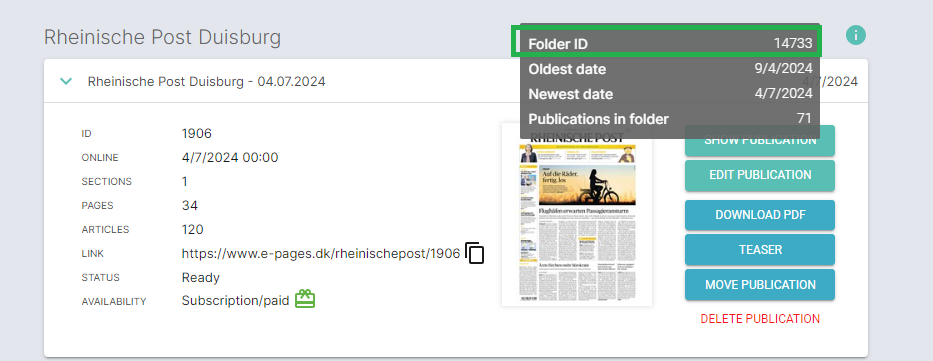This screenshot has height=361, width=933.
Task: Click the Download PDF button
Action: [760, 215]
